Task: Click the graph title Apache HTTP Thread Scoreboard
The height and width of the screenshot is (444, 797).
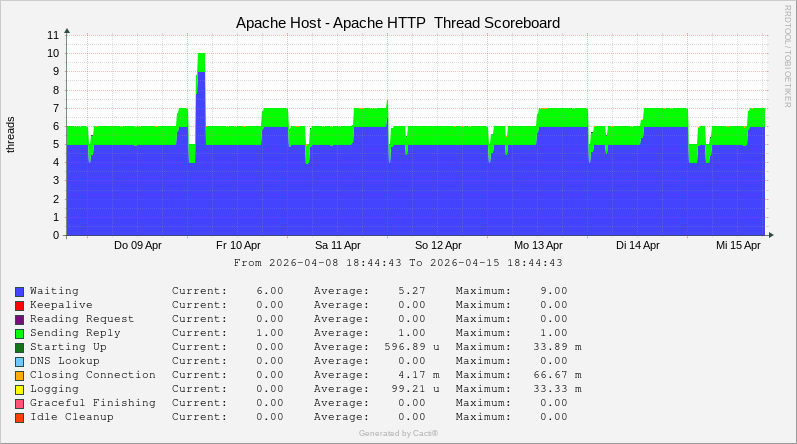Action: tap(398, 22)
